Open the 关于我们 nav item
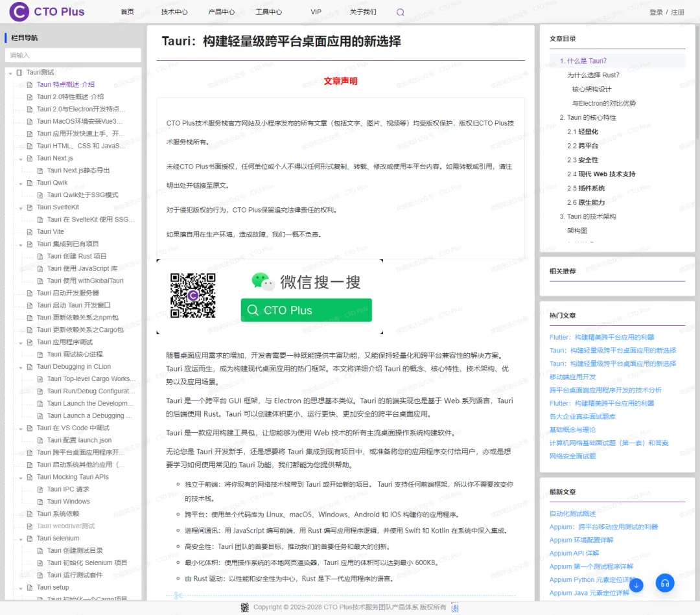 pos(363,12)
